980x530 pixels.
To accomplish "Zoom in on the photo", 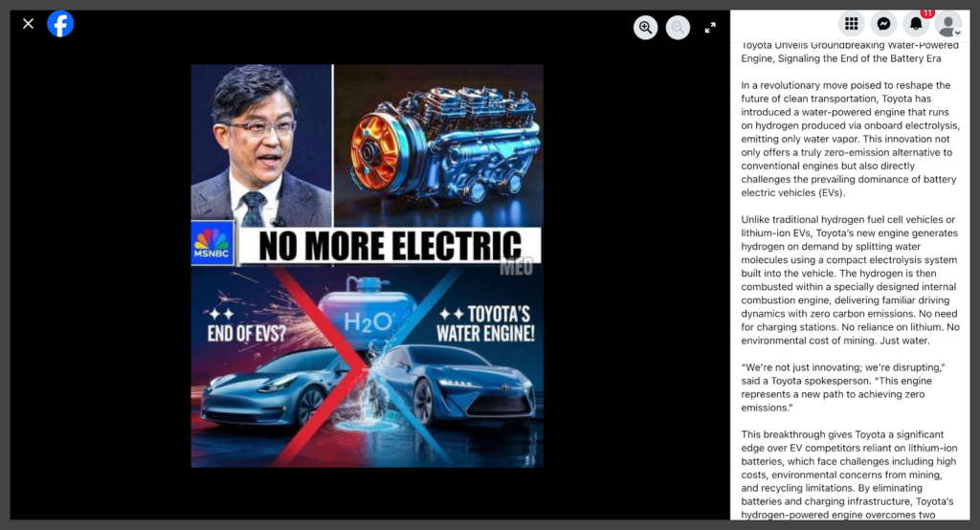I will click(x=646, y=28).
